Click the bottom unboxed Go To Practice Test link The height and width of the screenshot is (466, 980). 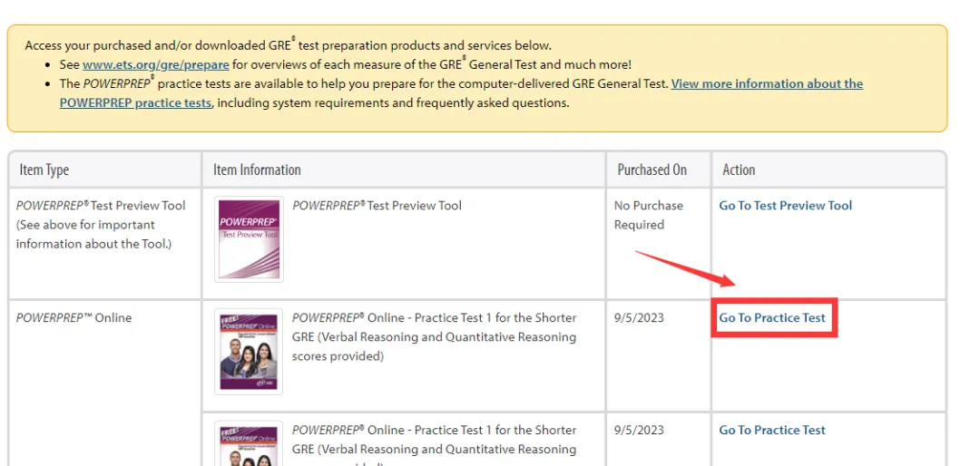[x=772, y=431]
